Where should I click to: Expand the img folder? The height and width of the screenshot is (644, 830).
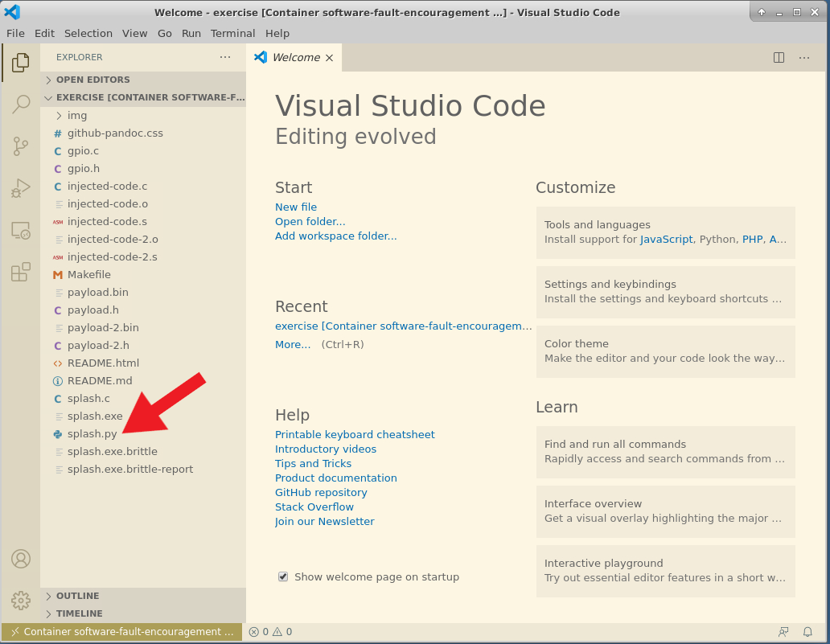coord(143,115)
